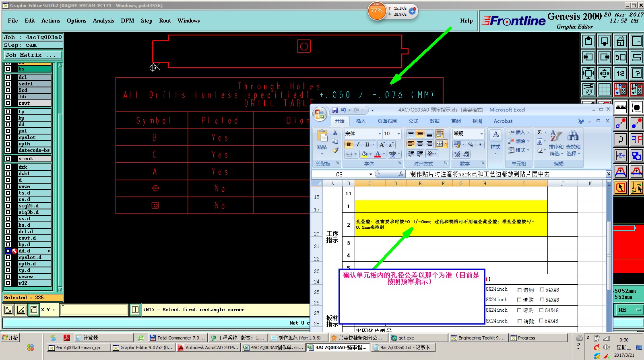This screenshot has height=360, width=644.
Task: Click Excel bold B icon
Action: 349,145
